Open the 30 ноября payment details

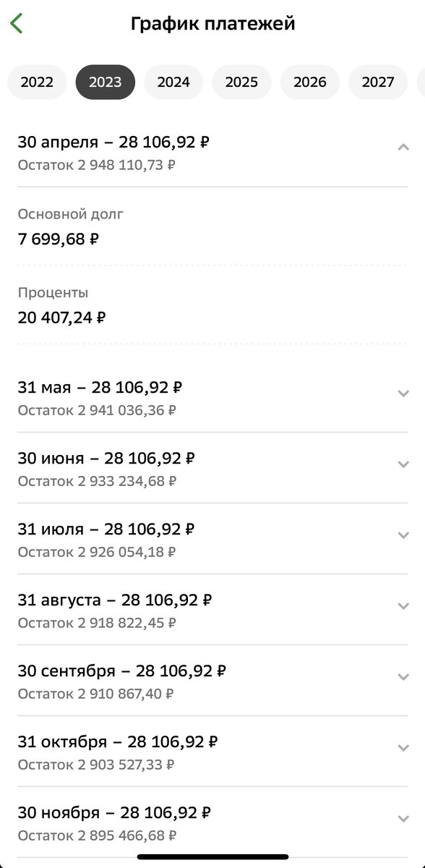pos(405,820)
